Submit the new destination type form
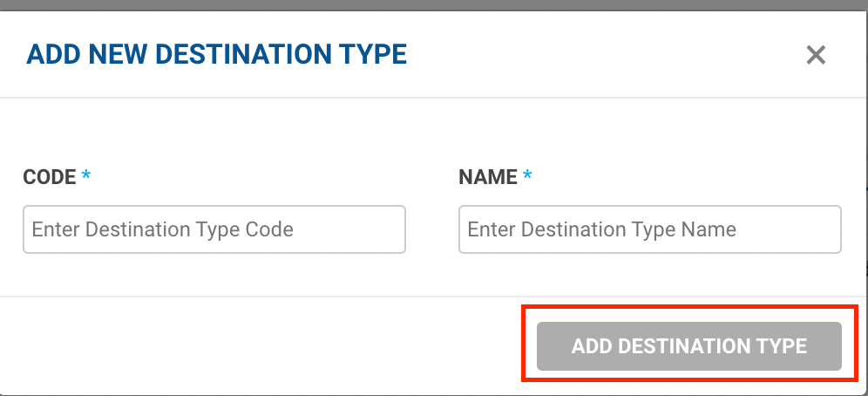868x396 pixels. [688, 346]
